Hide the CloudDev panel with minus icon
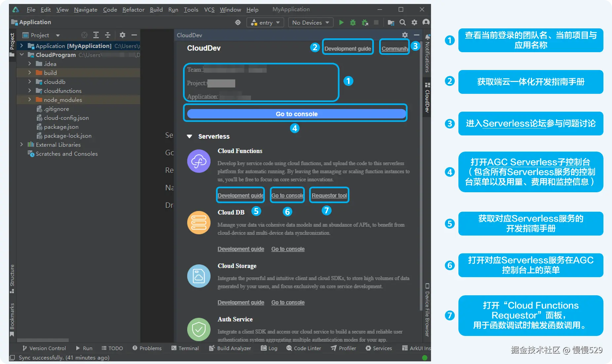 tap(416, 35)
